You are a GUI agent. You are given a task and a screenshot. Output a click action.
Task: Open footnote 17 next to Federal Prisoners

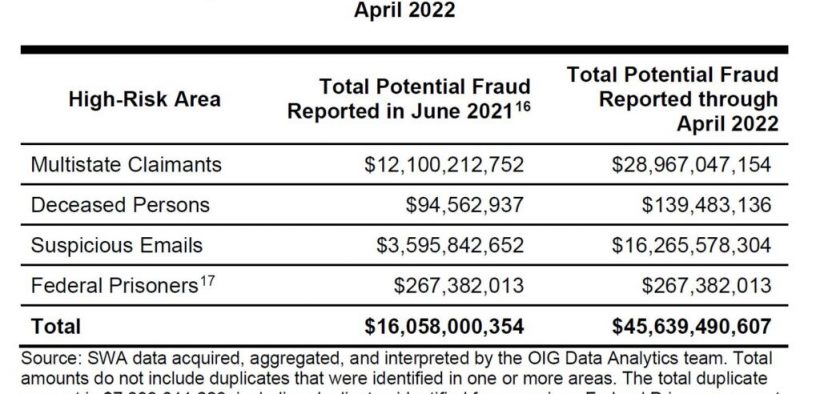[x=207, y=282]
